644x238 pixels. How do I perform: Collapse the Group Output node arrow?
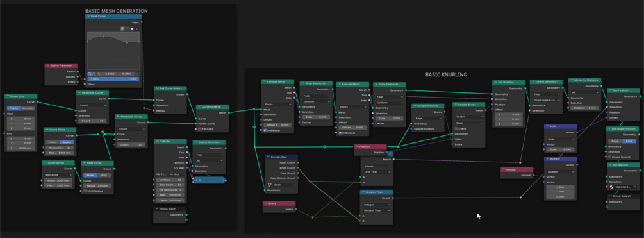coord(610,196)
